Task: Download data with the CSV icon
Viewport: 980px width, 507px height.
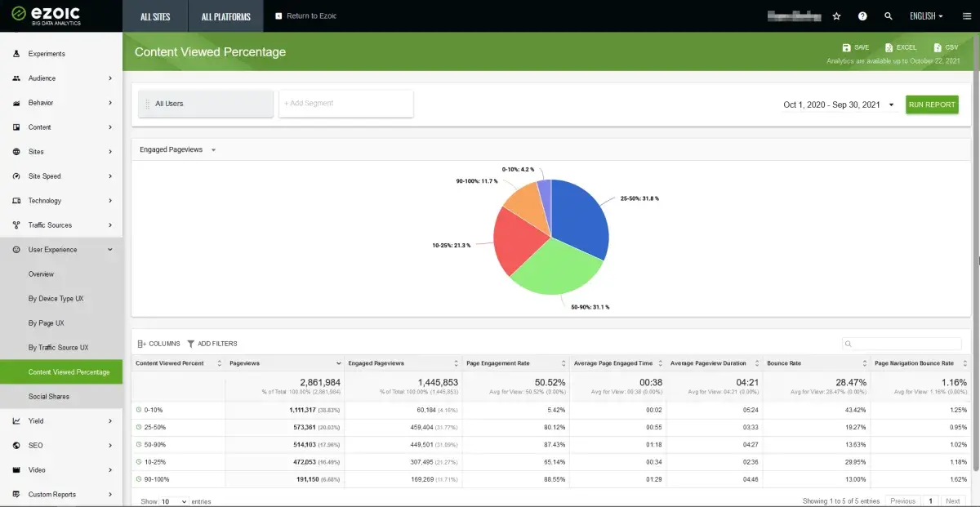Action: (938, 48)
